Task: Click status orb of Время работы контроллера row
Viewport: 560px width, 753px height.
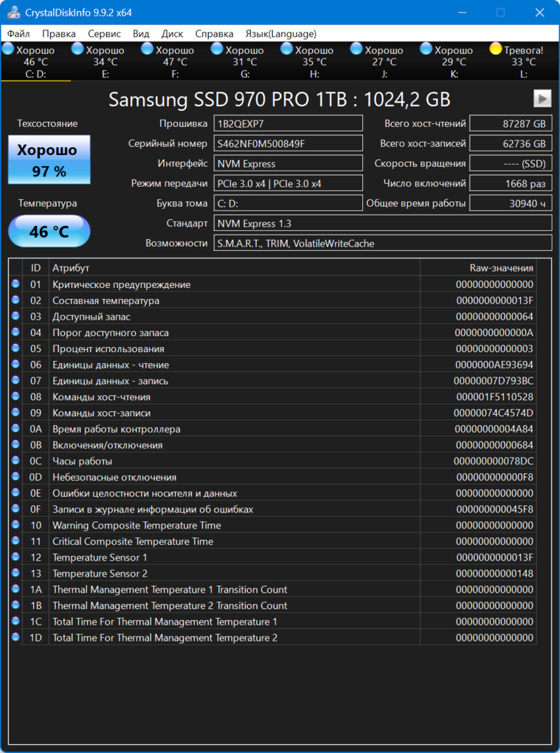Action: pyautogui.click(x=15, y=428)
